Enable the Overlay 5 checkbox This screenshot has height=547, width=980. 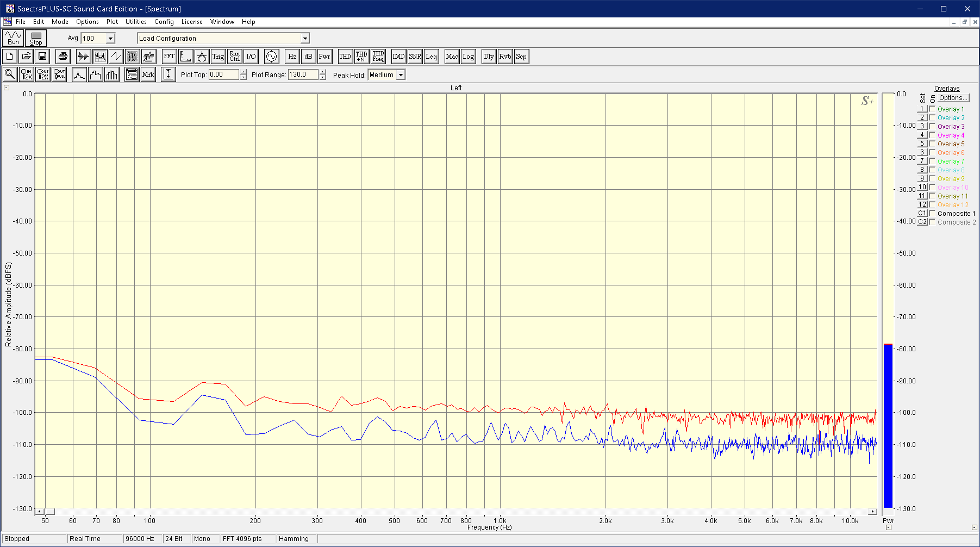tap(932, 144)
